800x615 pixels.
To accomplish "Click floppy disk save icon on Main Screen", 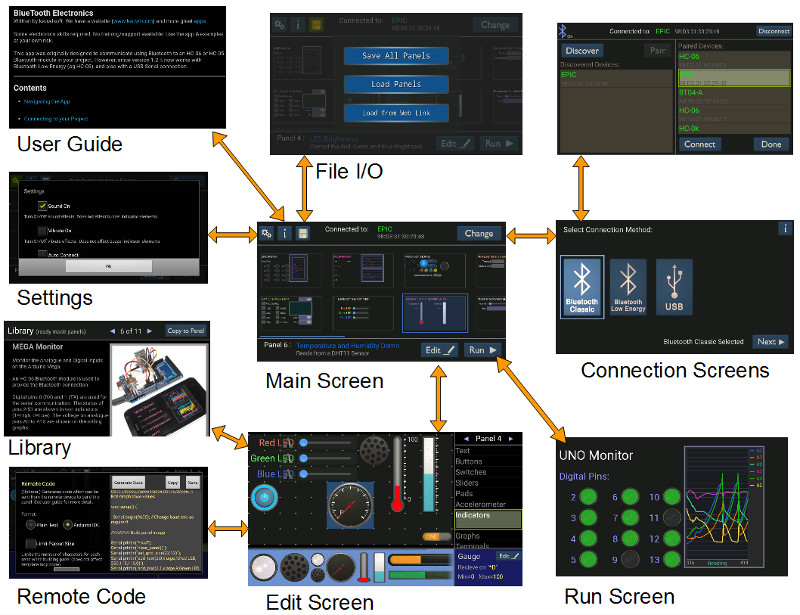I will pos(303,233).
